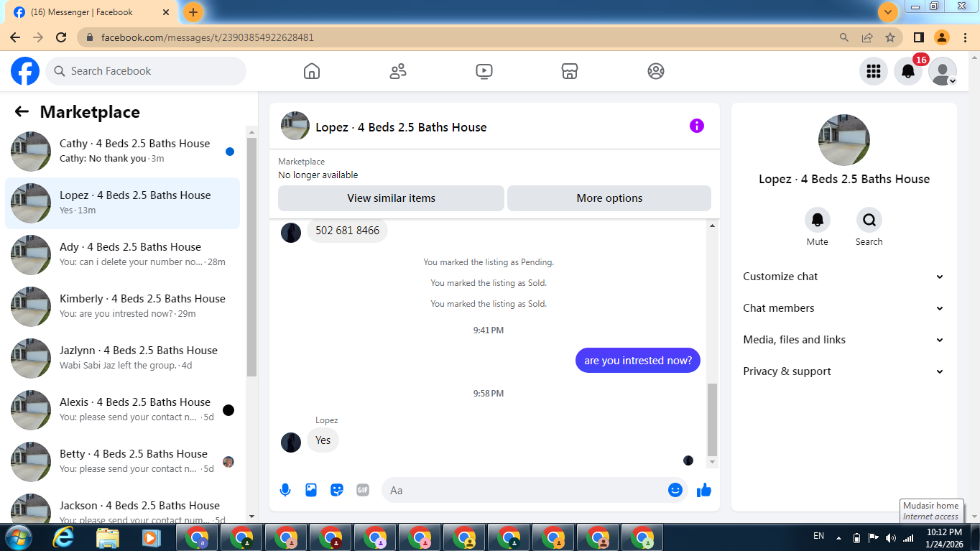Open the nine-dot Menu grid icon
This screenshot has width=980, height=551.
[874, 71]
